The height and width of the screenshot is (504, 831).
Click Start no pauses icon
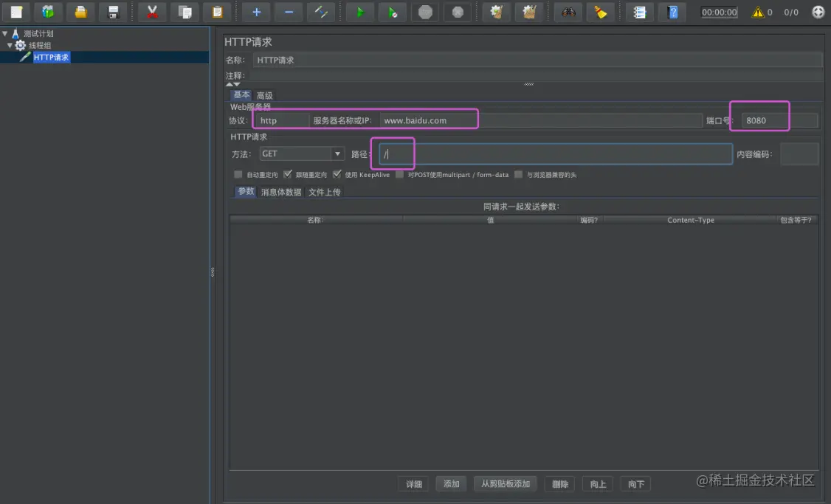pos(393,12)
